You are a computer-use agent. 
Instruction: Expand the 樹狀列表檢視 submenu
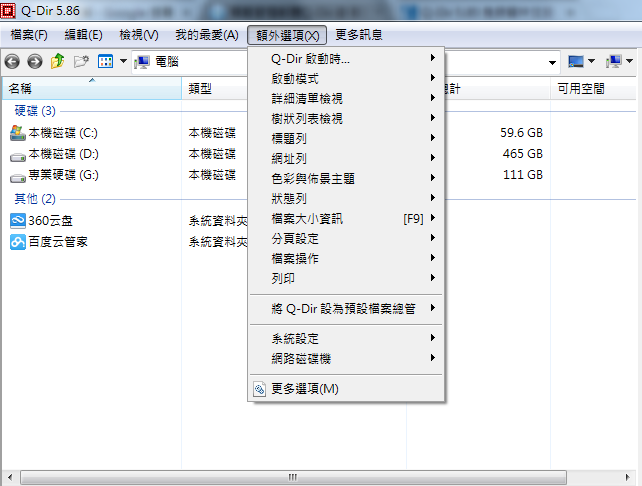point(346,118)
